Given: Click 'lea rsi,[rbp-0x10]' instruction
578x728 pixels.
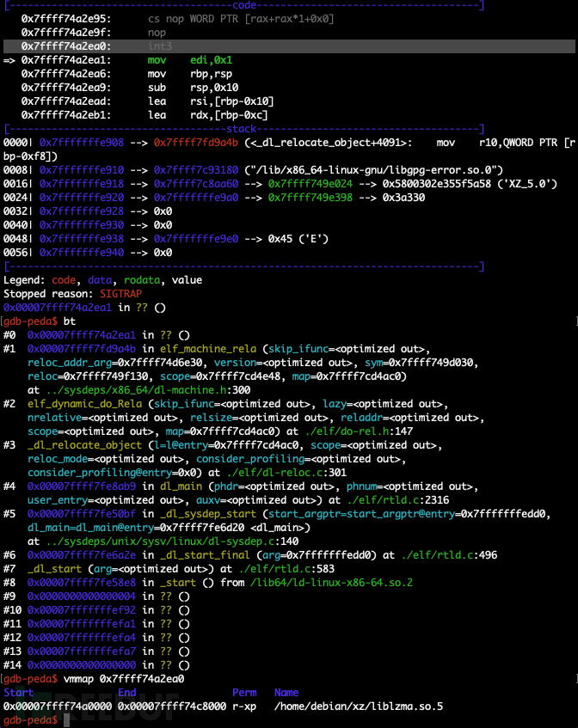Looking at the screenshot, I should [211, 101].
